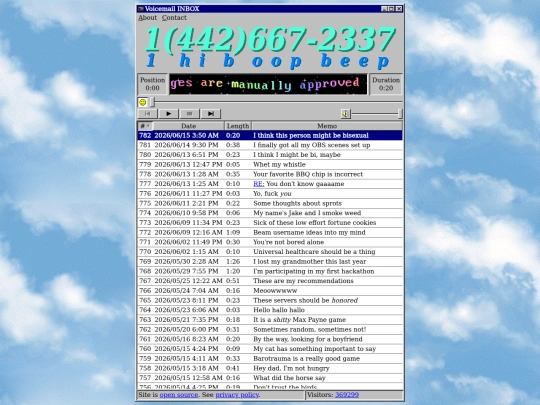Click the Voicemail INBOX title bar icon
The height and width of the screenshot is (405, 540).
coord(141,9)
